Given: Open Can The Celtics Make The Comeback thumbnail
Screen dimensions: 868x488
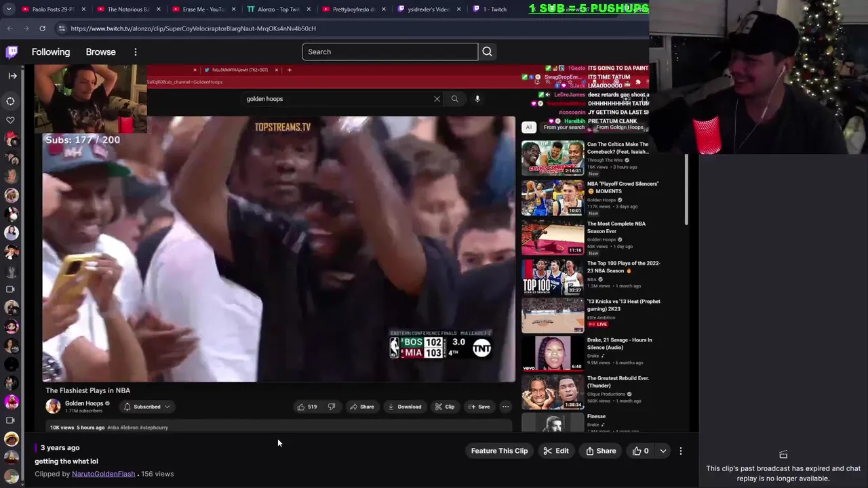Looking at the screenshot, I should [553, 157].
